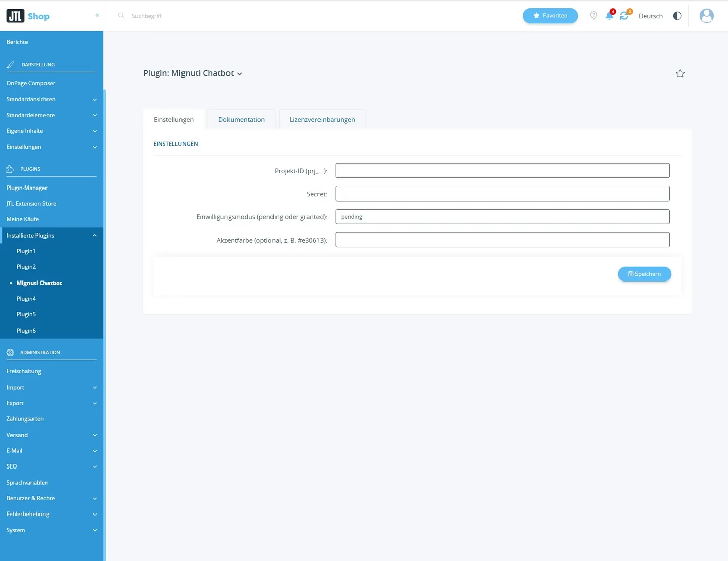Open the Plugin-Manager
The height and width of the screenshot is (561, 728).
point(27,188)
